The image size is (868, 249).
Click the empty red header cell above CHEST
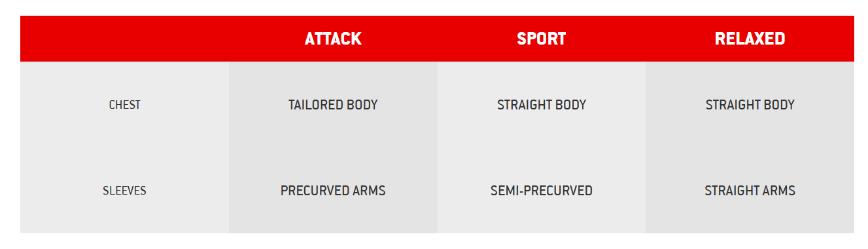point(124,39)
